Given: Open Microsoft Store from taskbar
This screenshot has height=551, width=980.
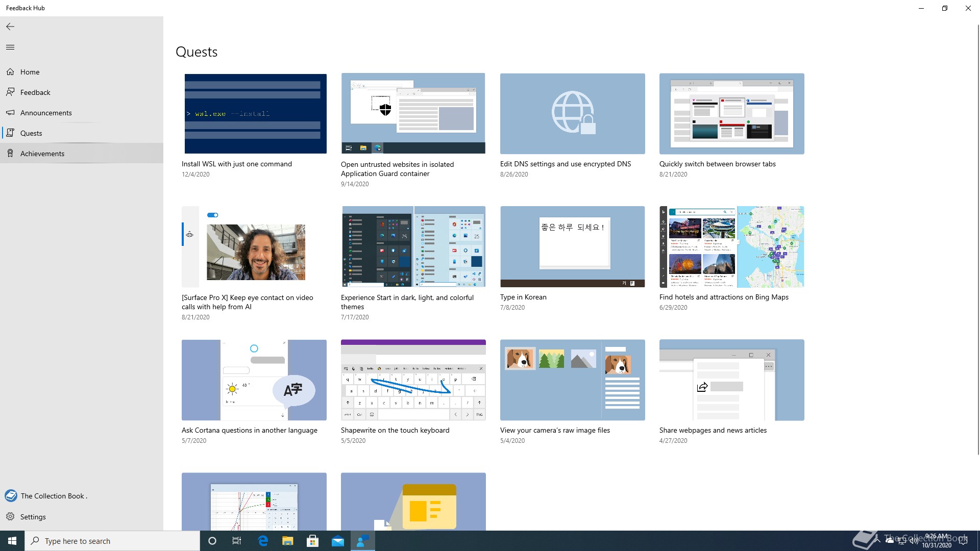Looking at the screenshot, I should pos(312,541).
